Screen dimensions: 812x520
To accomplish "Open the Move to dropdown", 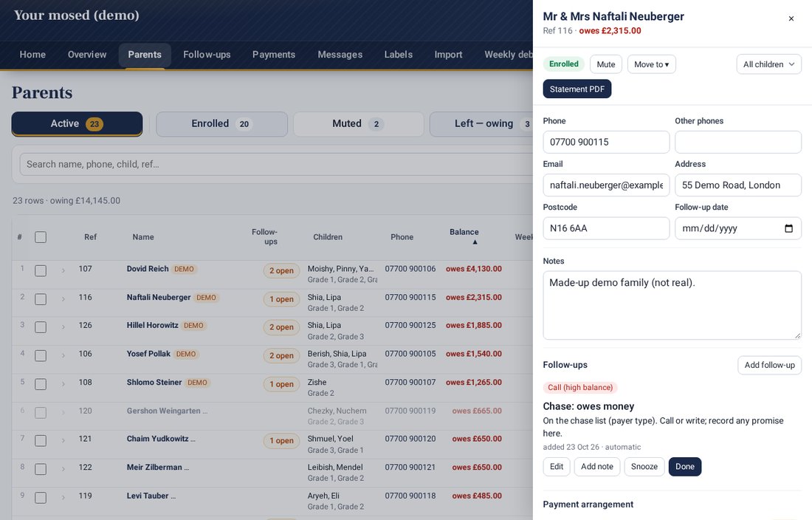I will click(x=652, y=64).
